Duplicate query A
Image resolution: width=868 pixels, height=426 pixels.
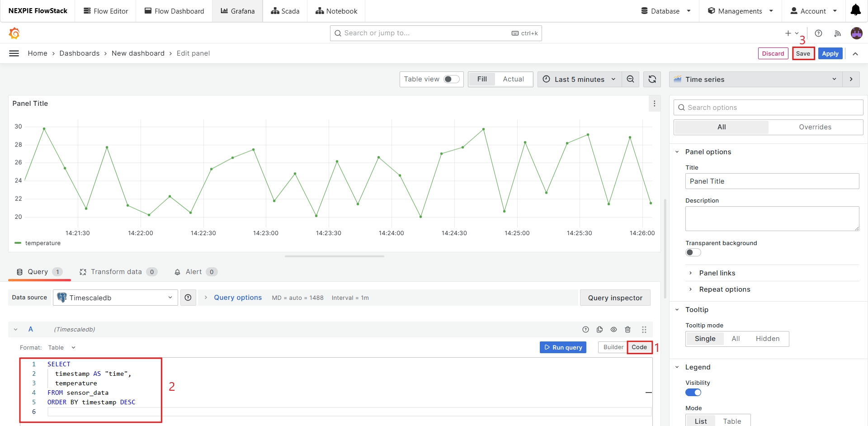[x=599, y=329]
